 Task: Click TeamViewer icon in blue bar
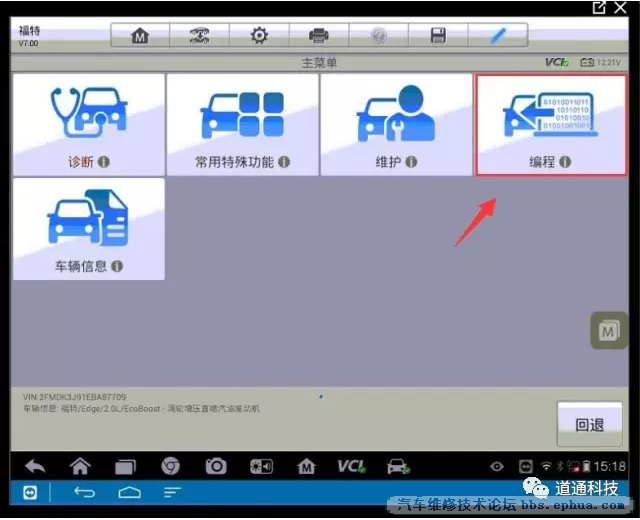[x=30, y=493]
